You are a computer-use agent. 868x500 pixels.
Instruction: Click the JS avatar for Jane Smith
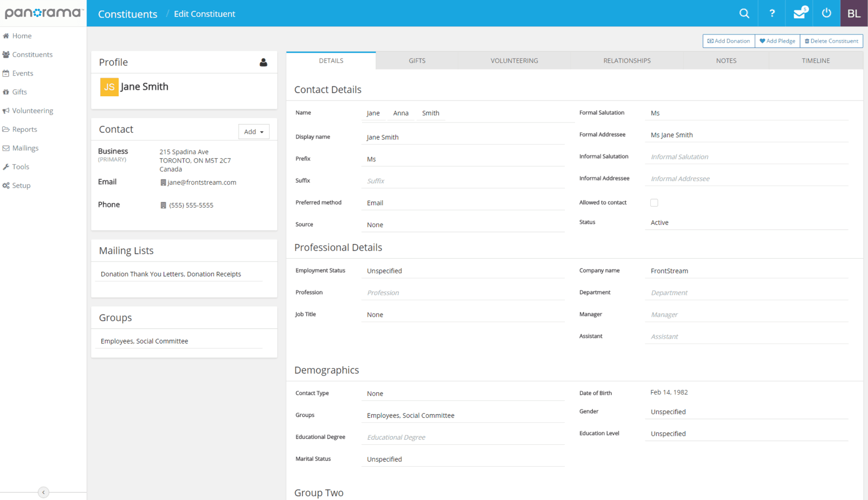109,87
